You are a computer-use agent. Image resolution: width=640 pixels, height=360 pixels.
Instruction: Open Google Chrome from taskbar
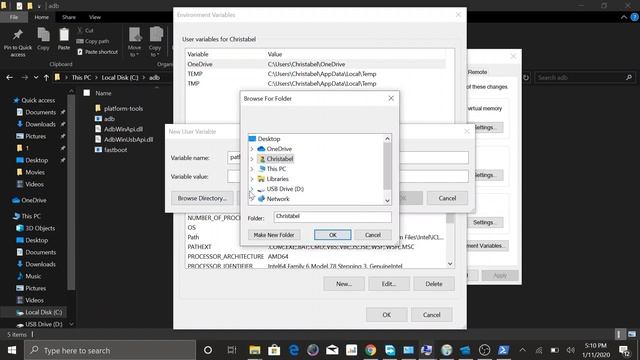(x=370, y=350)
